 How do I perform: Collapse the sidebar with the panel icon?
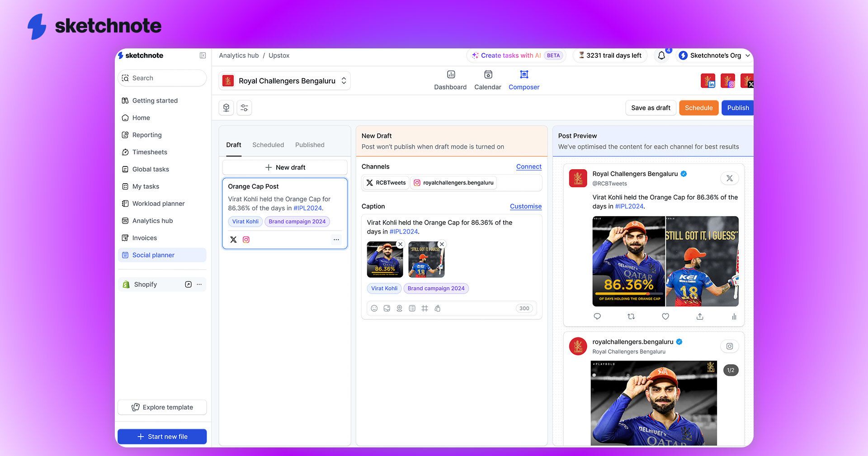(x=203, y=55)
